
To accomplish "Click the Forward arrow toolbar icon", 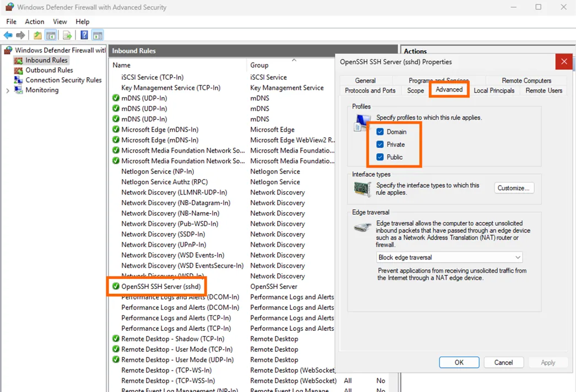I will click(20, 35).
